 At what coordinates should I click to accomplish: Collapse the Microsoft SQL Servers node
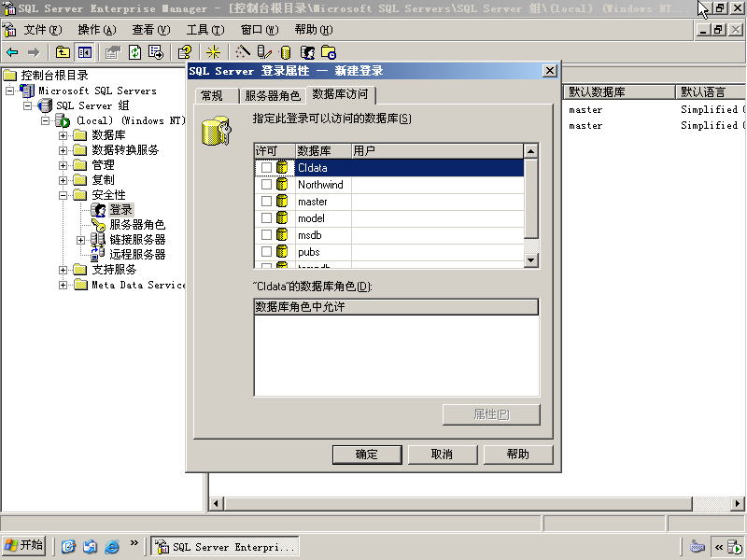(x=9, y=91)
